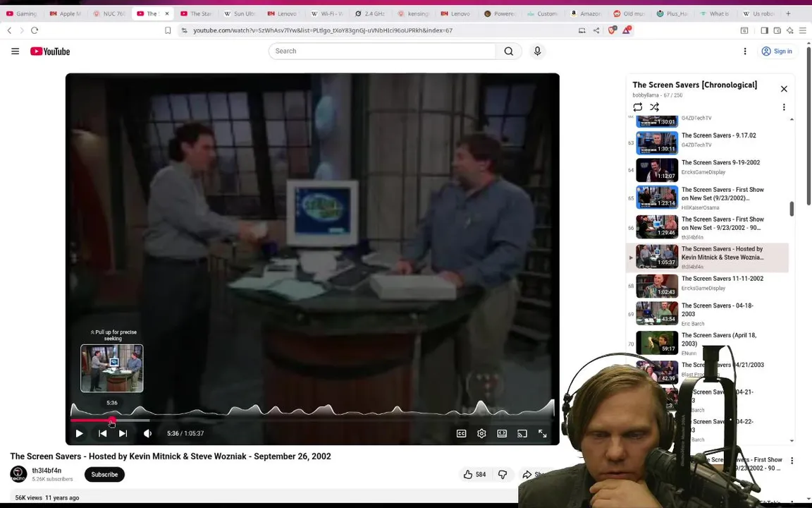Like the video with thumbs up
This screenshot has width=812, height=508.
coord(475,474)
